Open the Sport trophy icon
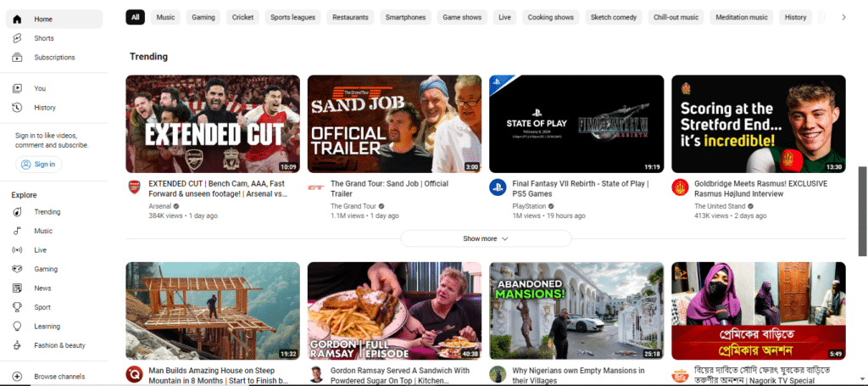This screenshot has height=386, width=868. coord(17,307)
